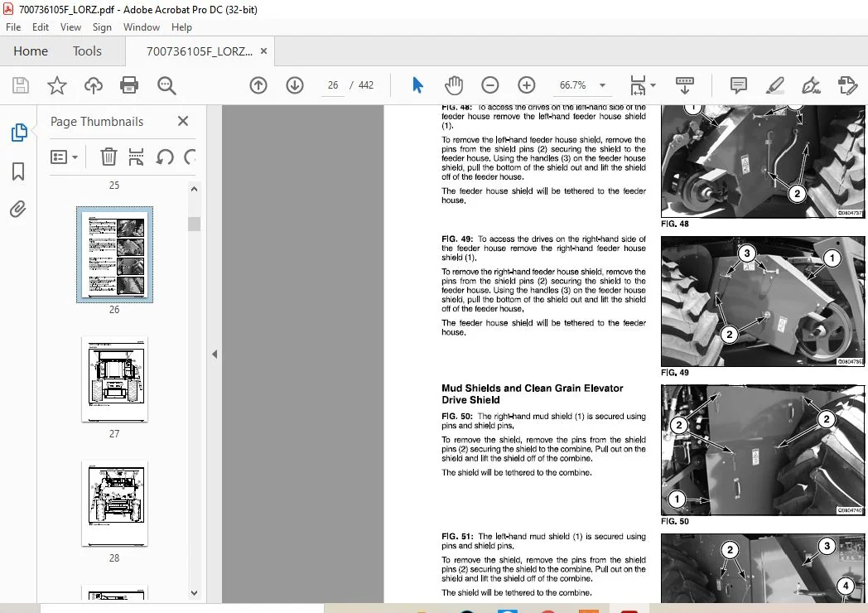Click the 'FIG. 50' caption under photo
Viewport: 868px width, 613px height.
pos(675,522)
